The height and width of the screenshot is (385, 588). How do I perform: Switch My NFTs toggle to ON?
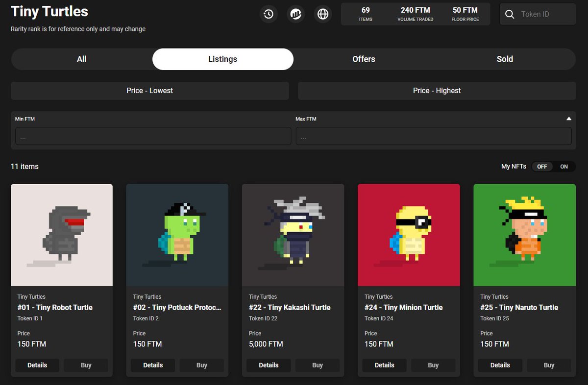(564, 167)
